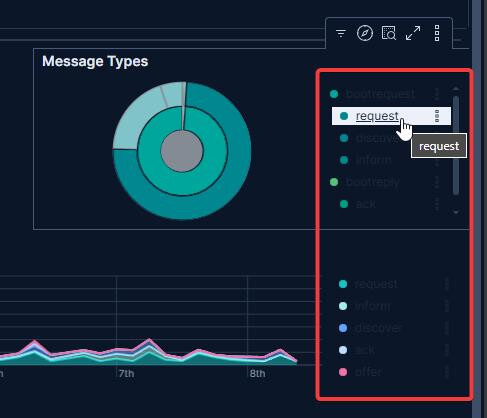Viewport: 487px width, 418px height.
Task: Click the ack color dot in pie legend
Action: coord(344,204)
